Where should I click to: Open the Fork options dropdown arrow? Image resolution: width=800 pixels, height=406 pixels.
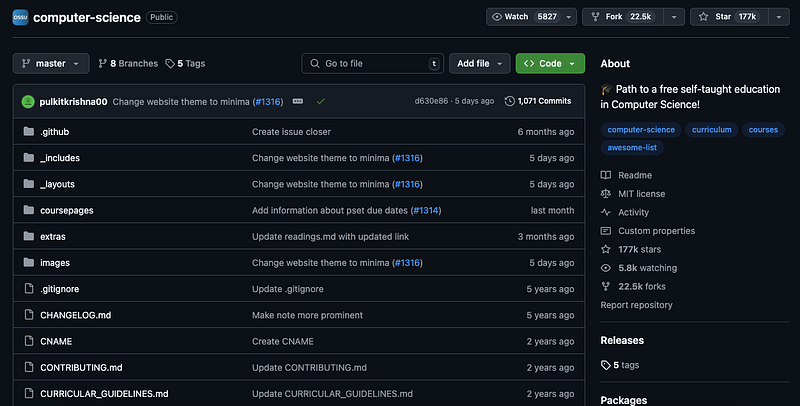pos(674,17)
